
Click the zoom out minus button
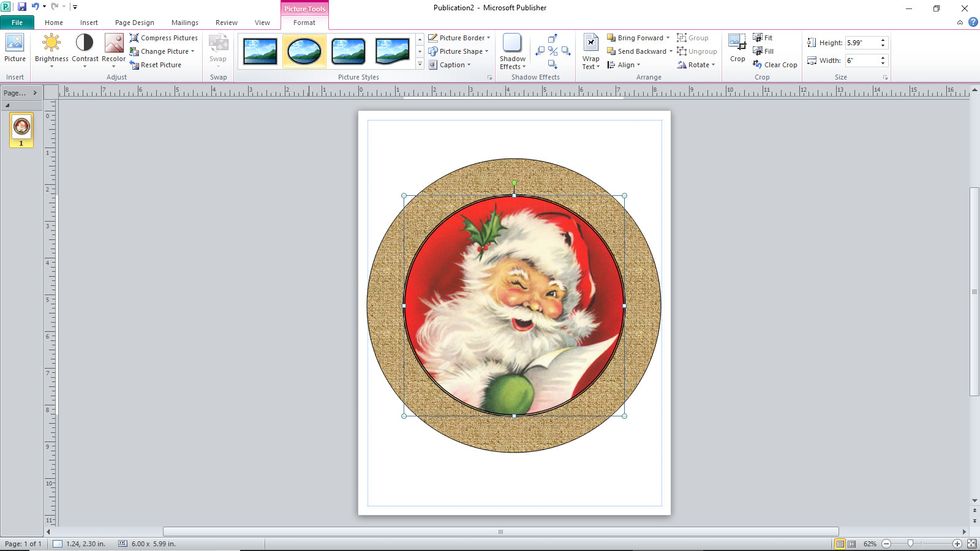(886, 544)
